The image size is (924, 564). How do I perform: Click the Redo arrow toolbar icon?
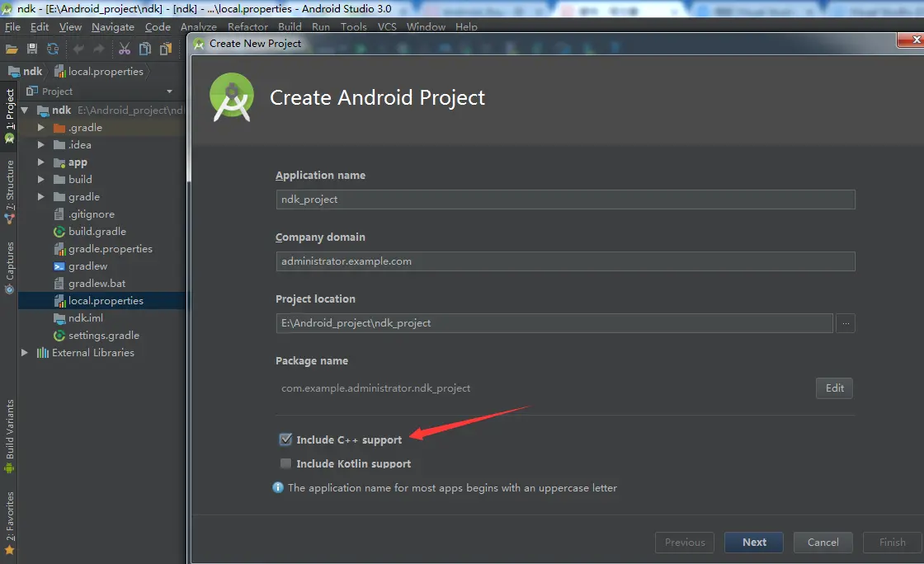(x=98, y=49)
